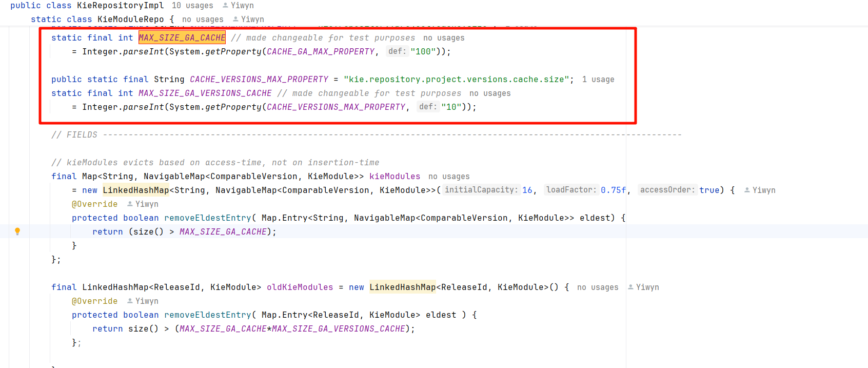Click author icon after accessOrder true line
Screen dimensions: 868x368
747,190
